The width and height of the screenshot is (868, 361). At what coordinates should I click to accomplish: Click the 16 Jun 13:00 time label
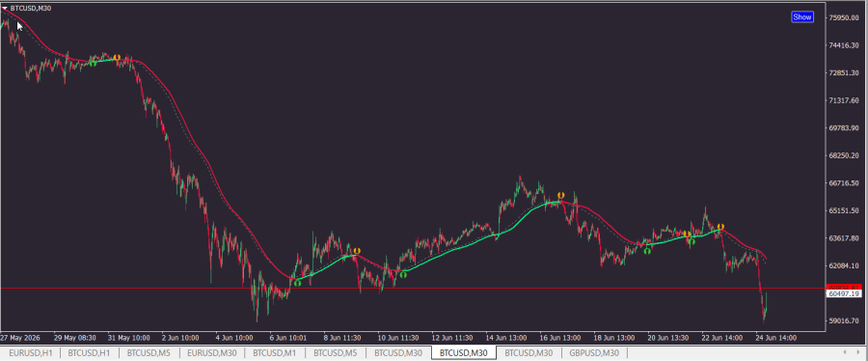click(x=559, y=338)
